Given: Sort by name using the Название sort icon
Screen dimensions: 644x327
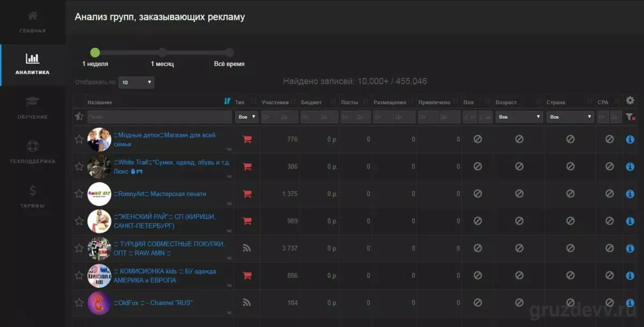Looking at the screenshot, I should click(x=227, y=101).
